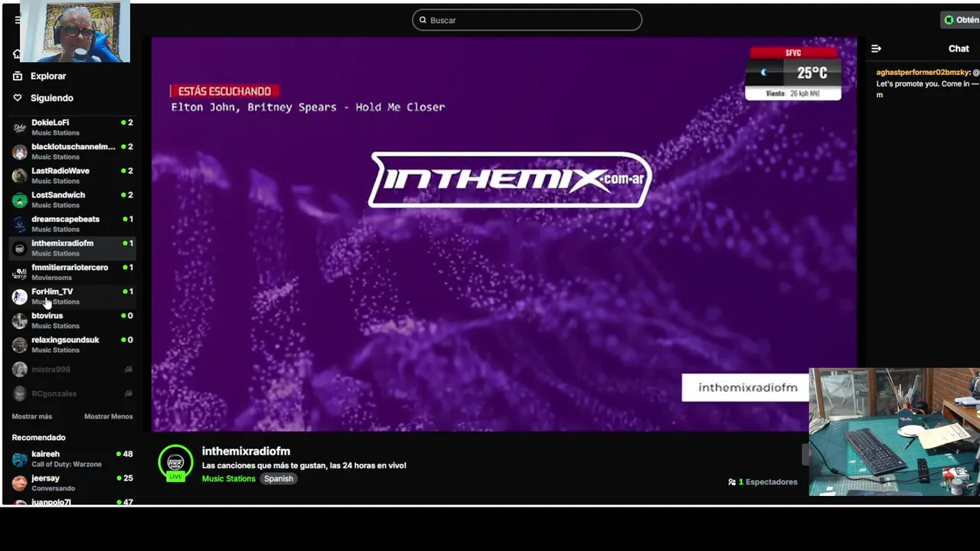Open the btovirus channel
Screen dimensions: 980x551
[x=73, y=320]
